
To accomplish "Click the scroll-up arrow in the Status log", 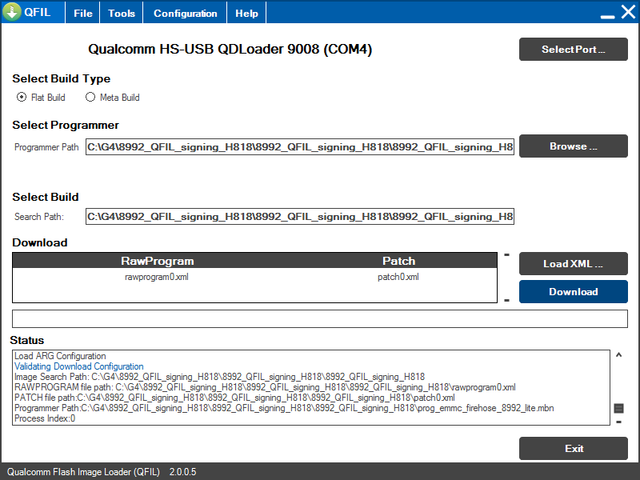I will pyautogui.click(x=619, y=355).
